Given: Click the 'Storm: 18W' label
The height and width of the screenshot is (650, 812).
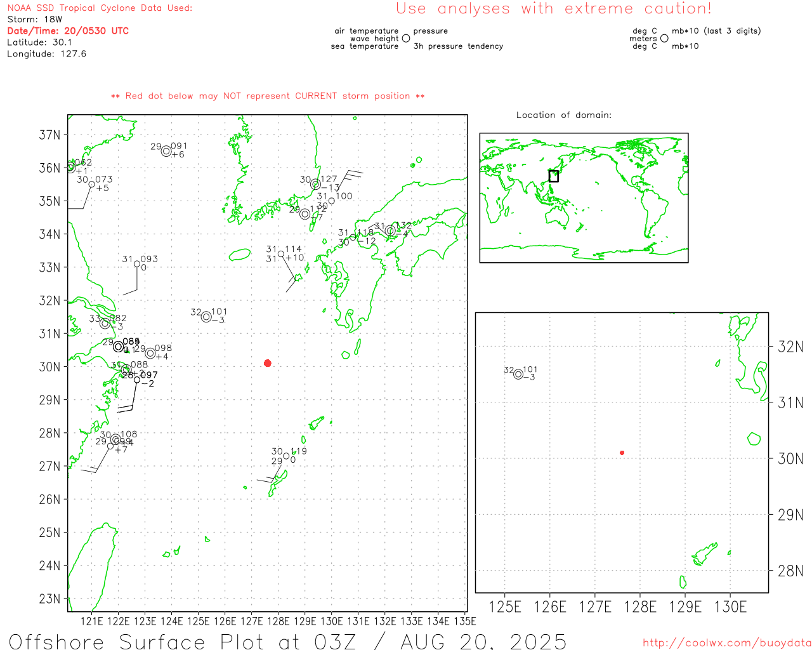Looking at the screenshot, I should [x=35, y=20].
